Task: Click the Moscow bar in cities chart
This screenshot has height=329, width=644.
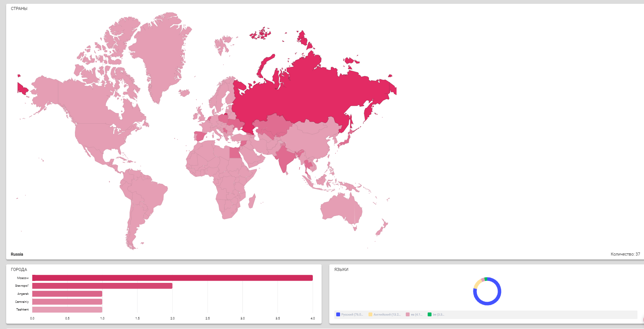Action: (x=172, y=278)
